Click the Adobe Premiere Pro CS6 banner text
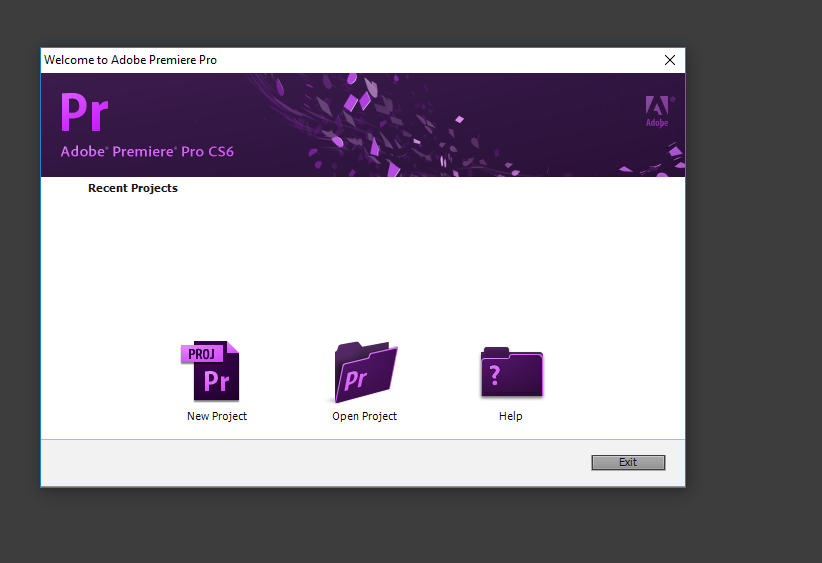 [147, 151]
